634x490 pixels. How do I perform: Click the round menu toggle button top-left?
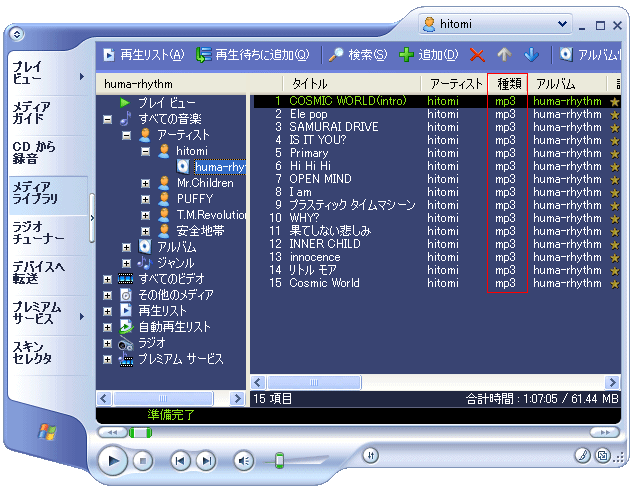coord(17,34)
